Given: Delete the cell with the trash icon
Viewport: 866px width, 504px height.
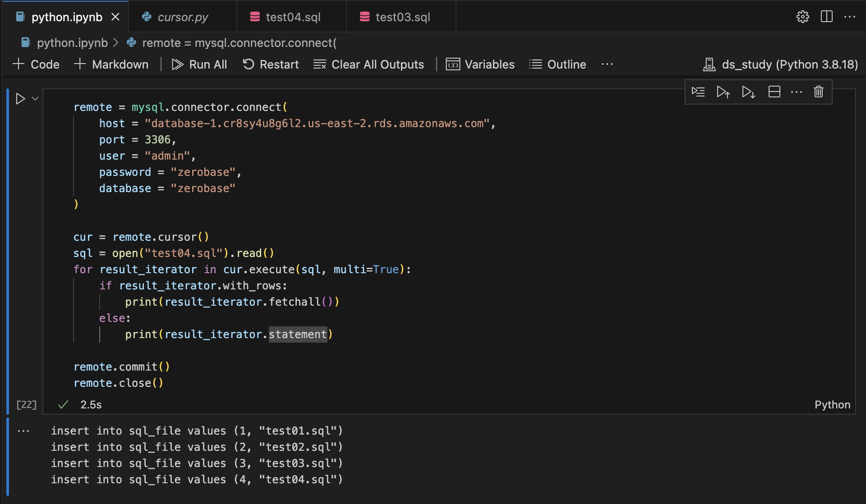Looking at the screenshot, I should click(818, 92).
